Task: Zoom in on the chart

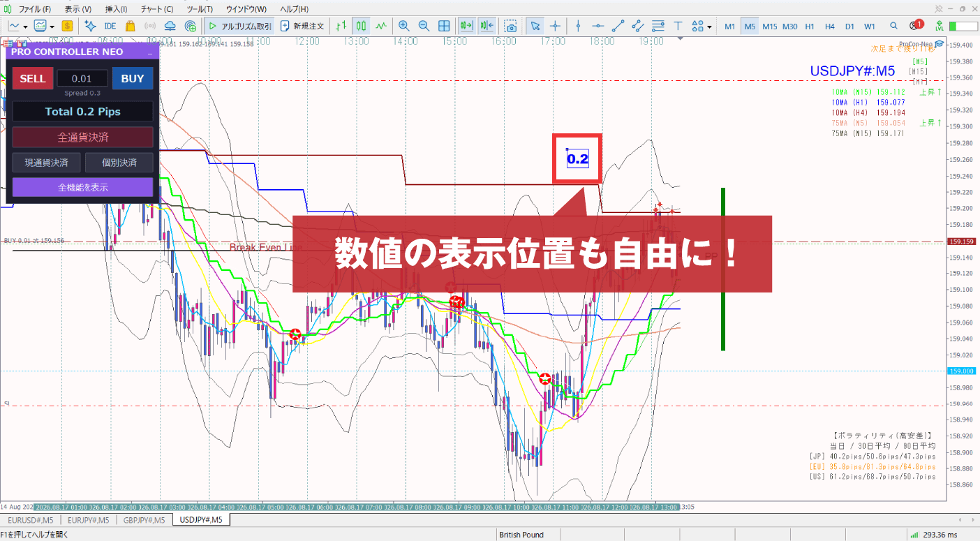Action: [403, 26]
